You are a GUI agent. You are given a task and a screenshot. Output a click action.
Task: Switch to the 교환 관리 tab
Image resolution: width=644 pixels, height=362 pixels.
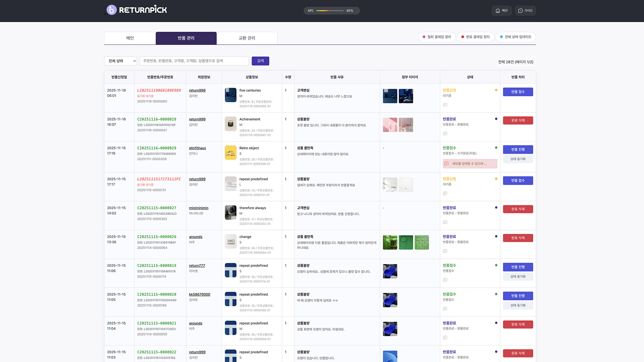click(x=247, y=38)
